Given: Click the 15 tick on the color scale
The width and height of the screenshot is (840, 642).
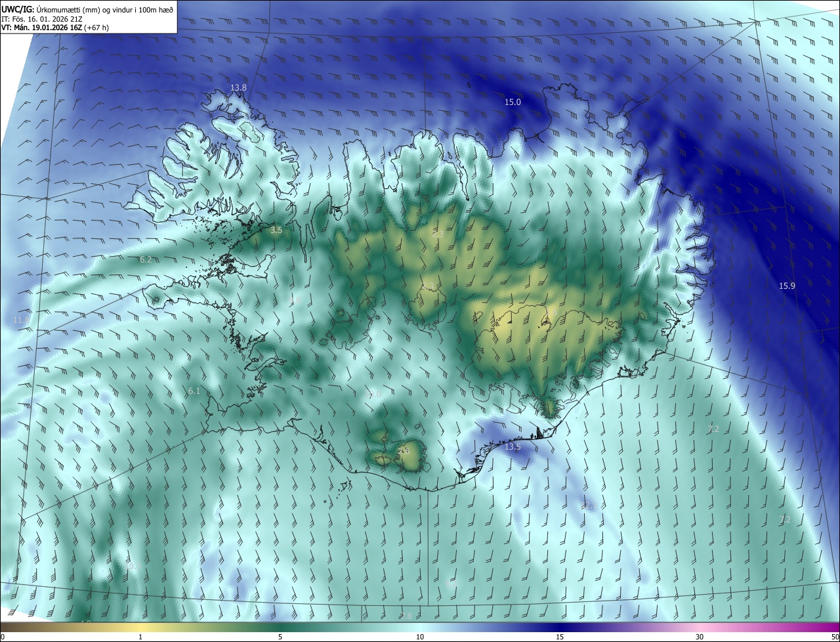Looking at the screenshot, I should (560, 637).
